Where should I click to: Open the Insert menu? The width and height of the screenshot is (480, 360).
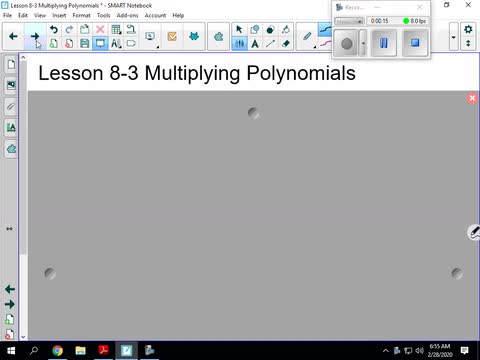[x=59, y=15]
